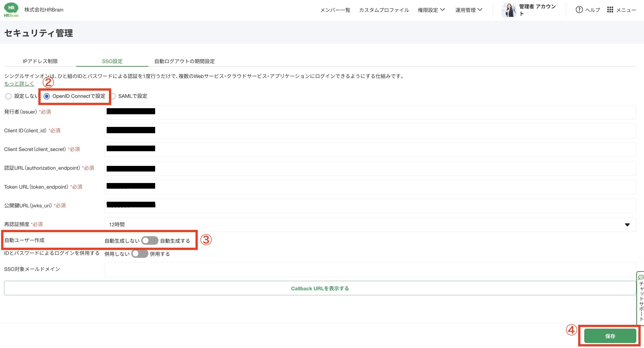The height and width of the screenshot is (348, 644).
Task: Click the SSO対象メールドメイン input field
Action: [370, 269]
